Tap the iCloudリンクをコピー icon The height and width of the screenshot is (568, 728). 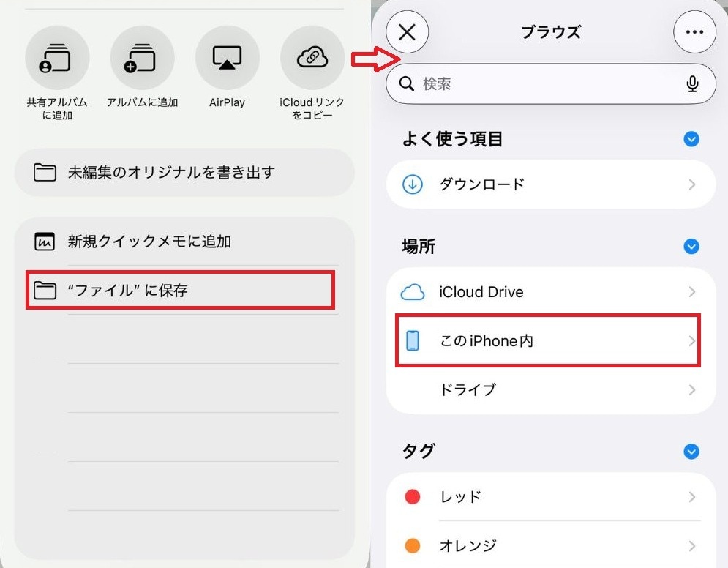(x=312, y=57)
